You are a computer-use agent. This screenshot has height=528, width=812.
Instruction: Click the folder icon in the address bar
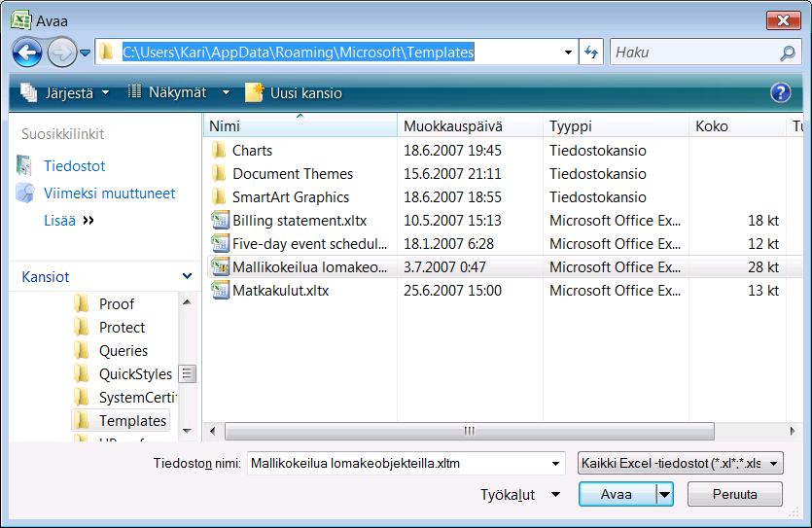[106, 52]
